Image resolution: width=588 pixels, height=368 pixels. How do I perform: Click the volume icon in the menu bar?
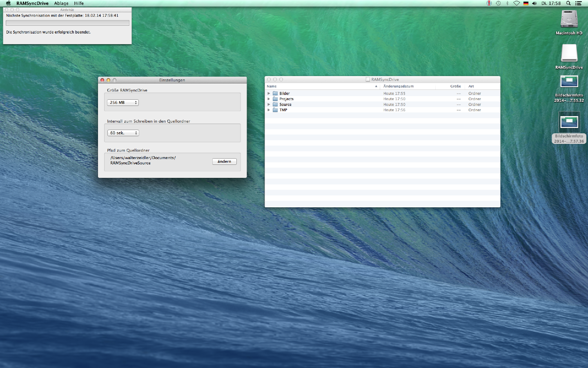point(534,3)
